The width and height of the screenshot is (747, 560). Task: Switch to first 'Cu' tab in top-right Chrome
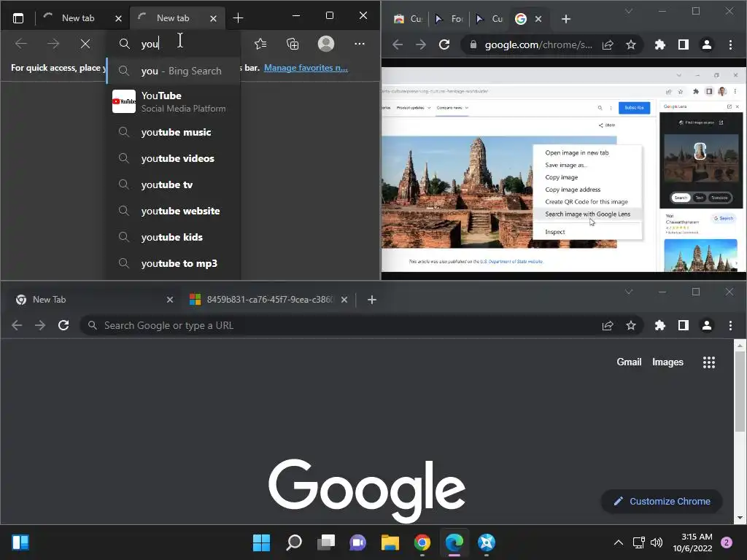click(x=409, y=19)
